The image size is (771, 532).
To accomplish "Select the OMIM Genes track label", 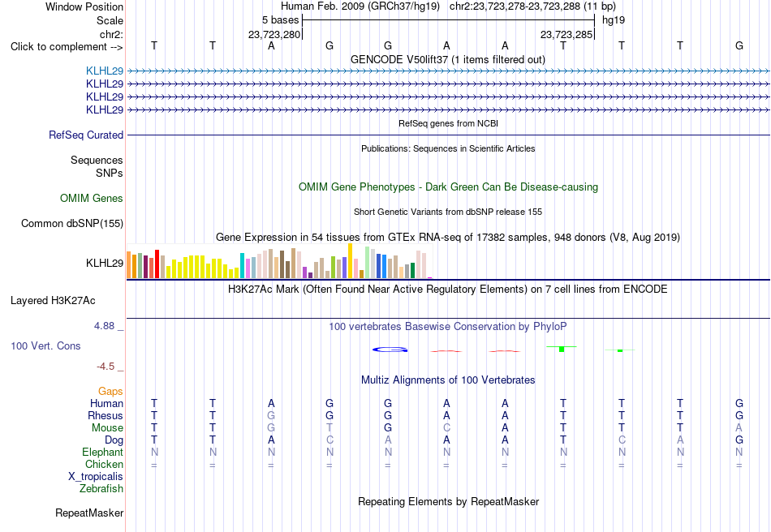I will pos(92,199).
